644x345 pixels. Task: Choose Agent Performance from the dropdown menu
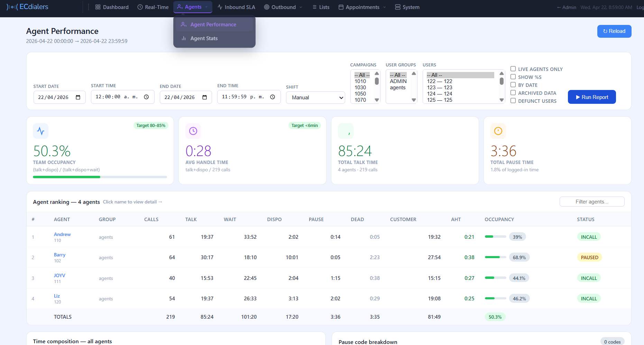pyautogui.click(x=214, y=25)
